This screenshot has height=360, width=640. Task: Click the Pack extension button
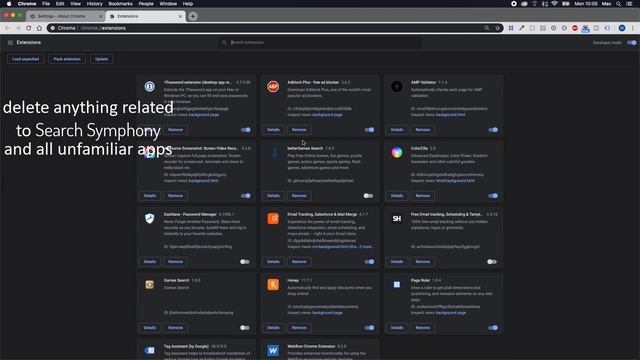tap(67, 59)
